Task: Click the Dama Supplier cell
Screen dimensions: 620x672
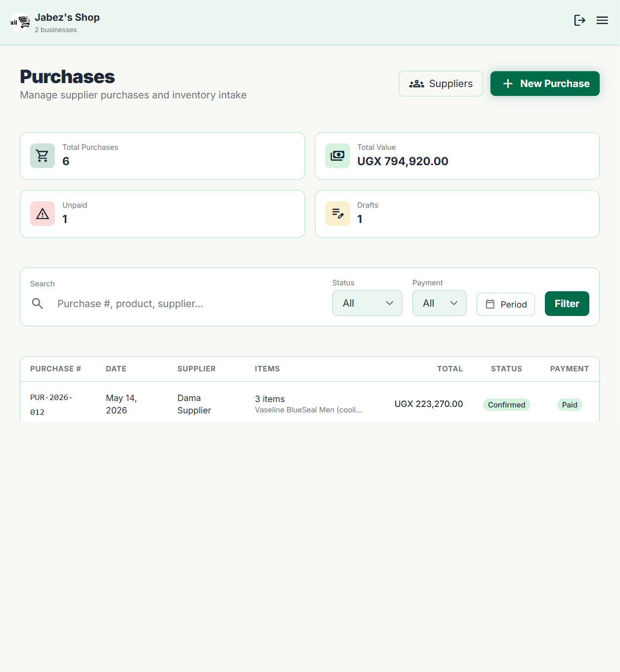Action: point(194,404)
